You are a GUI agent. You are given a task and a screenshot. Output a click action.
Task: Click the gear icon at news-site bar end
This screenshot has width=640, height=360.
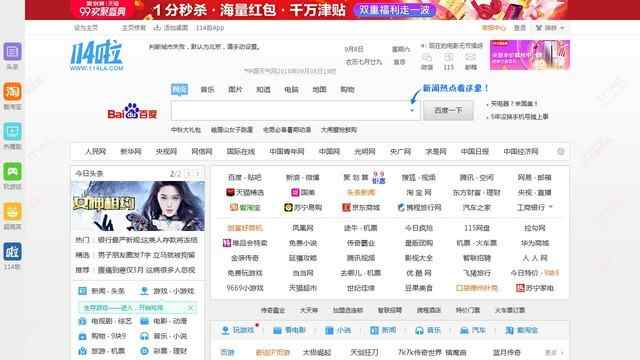pyautogui.click(x=561, y=151)
